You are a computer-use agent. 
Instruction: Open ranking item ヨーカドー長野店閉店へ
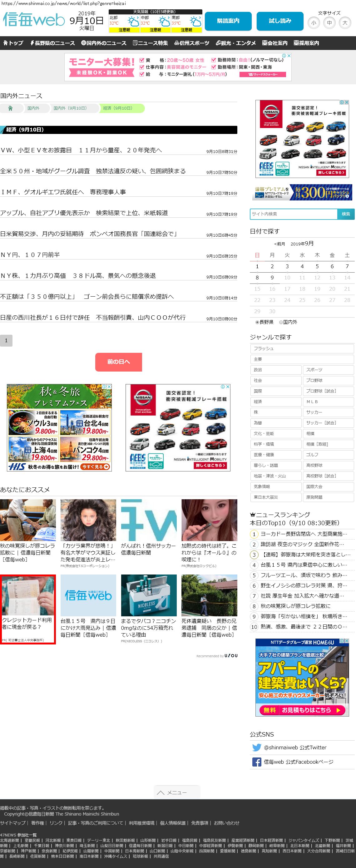[304, 534]
